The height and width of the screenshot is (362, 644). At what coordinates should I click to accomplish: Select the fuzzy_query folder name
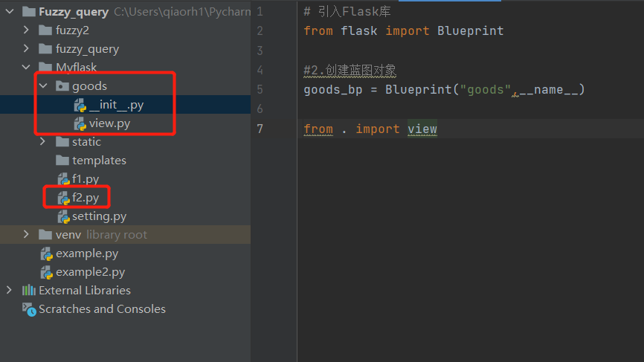point(88,49)
